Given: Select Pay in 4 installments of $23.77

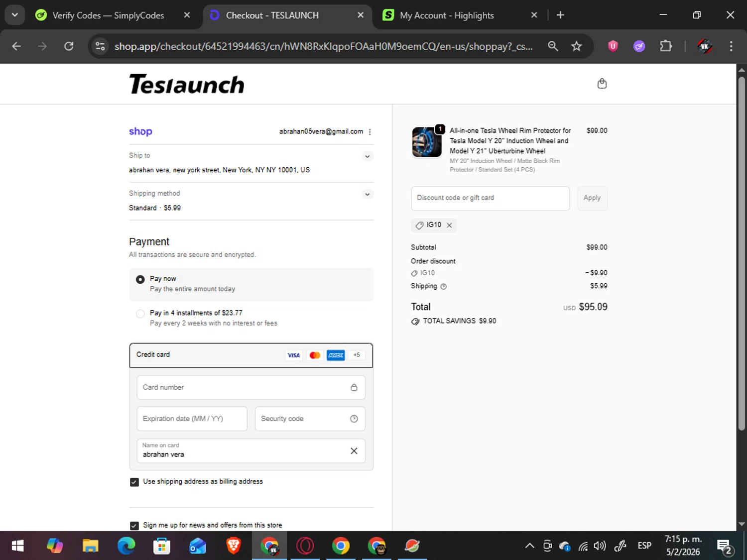Looking at the screenshot, I should (140, 314).
